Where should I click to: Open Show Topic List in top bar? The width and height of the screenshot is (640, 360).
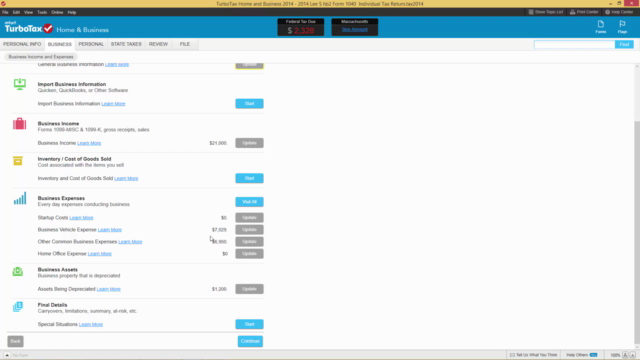click(546, 12)
